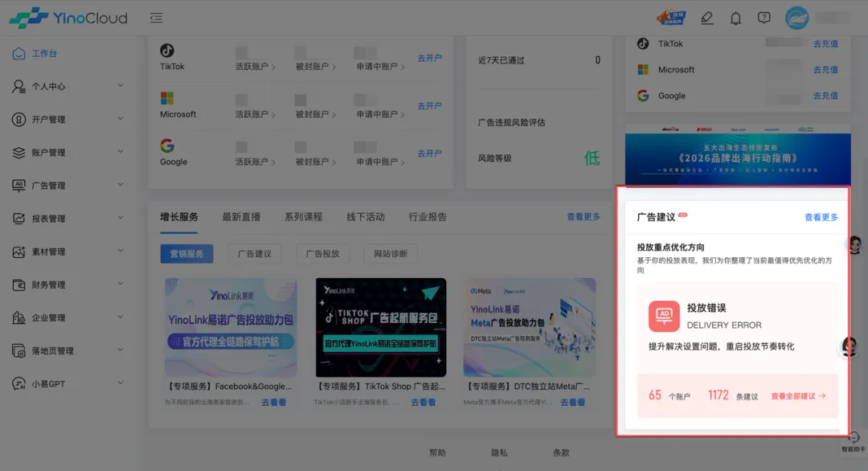Click 去充值 for Google
Screen dimensions: 868x471
pos(825,96)
